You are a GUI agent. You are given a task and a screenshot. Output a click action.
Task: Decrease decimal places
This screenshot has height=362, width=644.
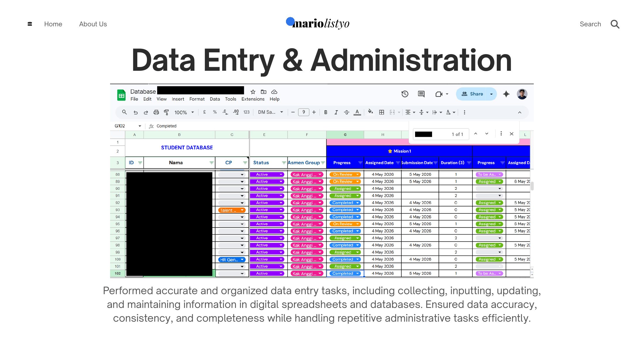pos(225,112)
